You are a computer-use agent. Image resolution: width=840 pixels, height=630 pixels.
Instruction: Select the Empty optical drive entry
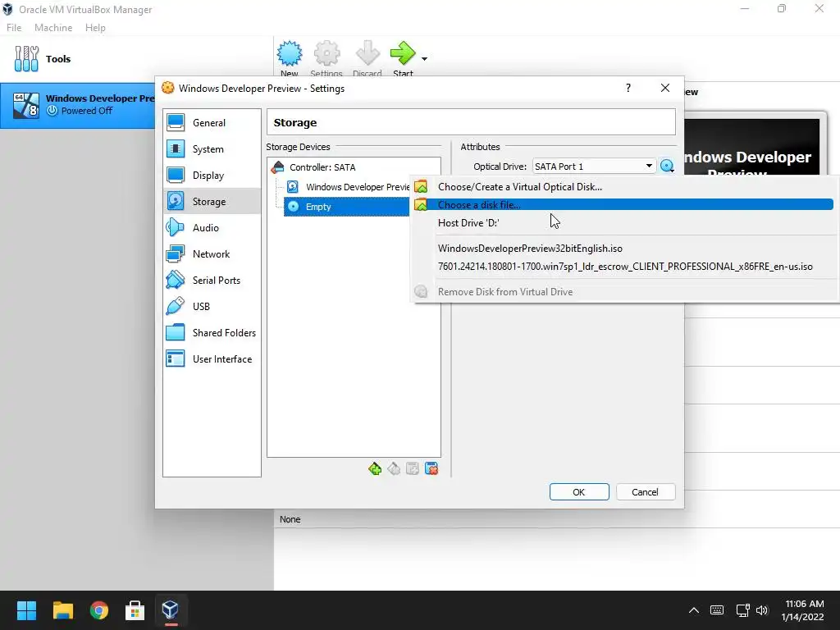[347, 207]
